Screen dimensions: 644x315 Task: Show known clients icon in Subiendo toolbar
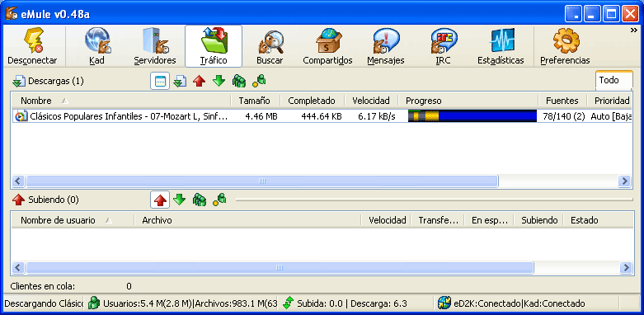coord(219,200)
